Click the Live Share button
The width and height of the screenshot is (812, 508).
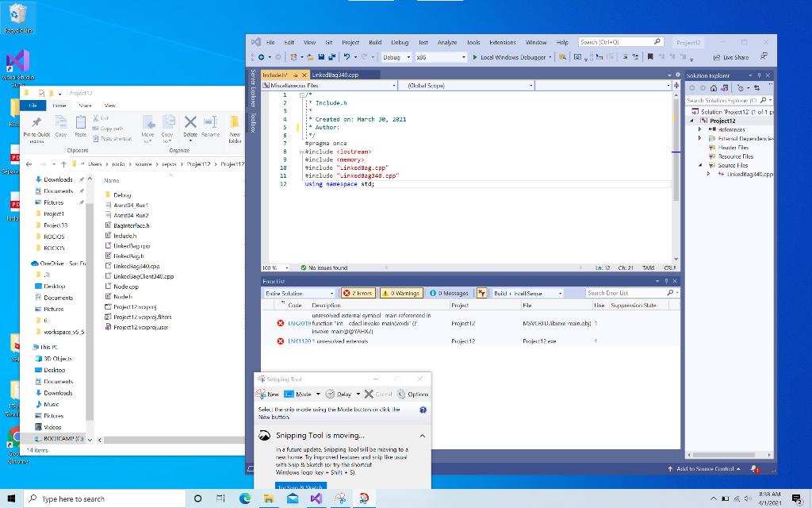(730, 57)
